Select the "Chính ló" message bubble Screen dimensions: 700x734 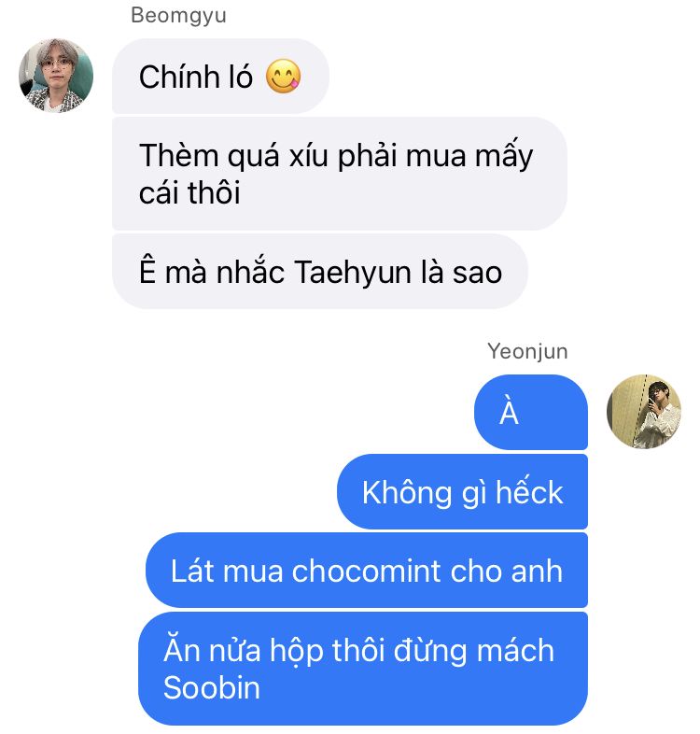220,76
